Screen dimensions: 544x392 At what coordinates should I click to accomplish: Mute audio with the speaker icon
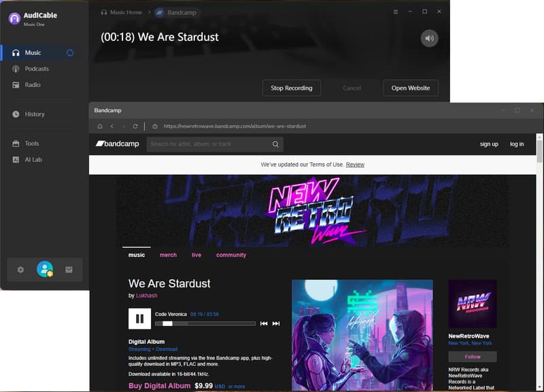(429, 39)
